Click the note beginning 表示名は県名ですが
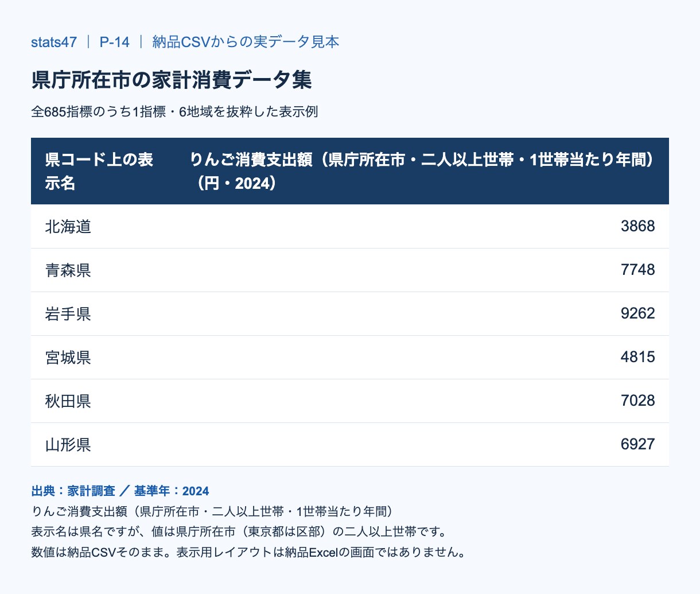700x594 pixels. pyautogui.click(x=239, y=532)
